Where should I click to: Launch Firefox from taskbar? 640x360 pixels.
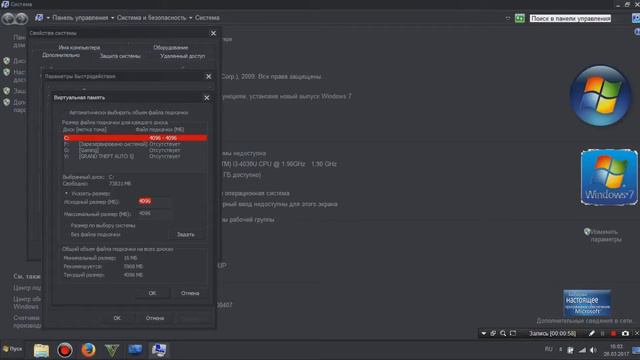coord(88,350)
